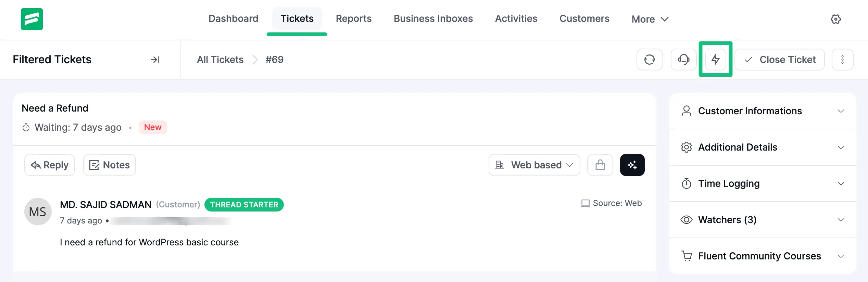
Task: Open the automation workflows lightning icon
Action: (x=715, y=60)
